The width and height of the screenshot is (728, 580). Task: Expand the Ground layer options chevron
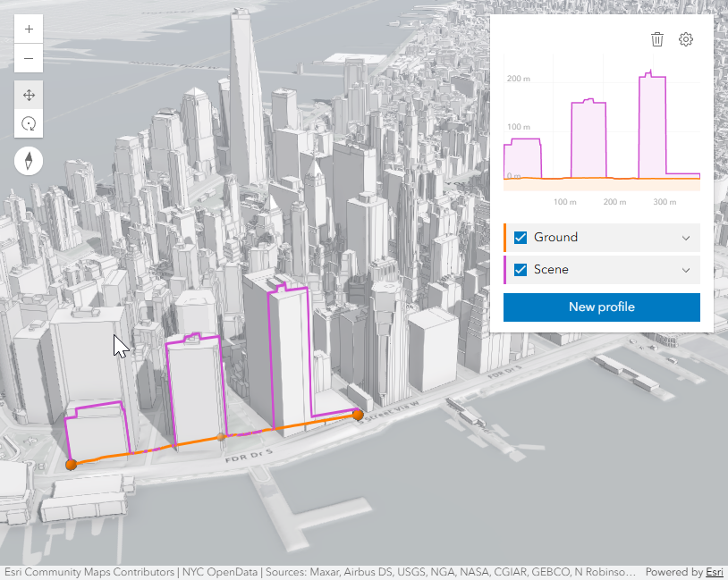(x=686, y=237)
